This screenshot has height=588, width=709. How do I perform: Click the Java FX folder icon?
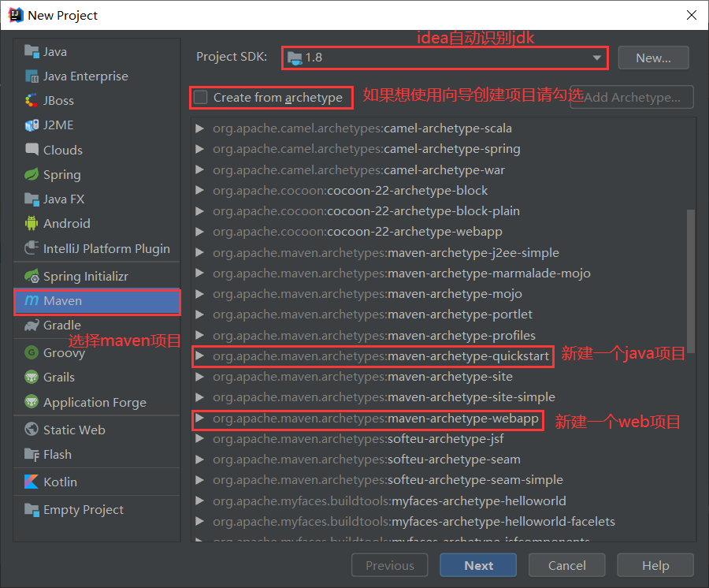click(32, 199)
